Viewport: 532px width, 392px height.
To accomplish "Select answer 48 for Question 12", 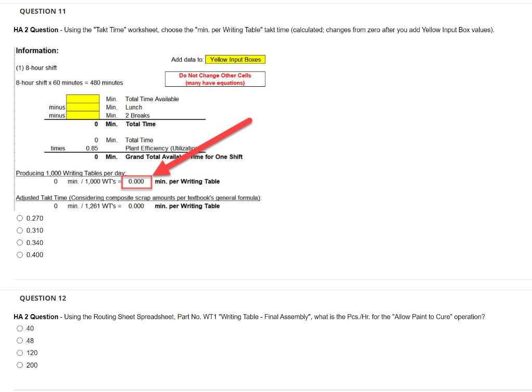I will 19,341.
